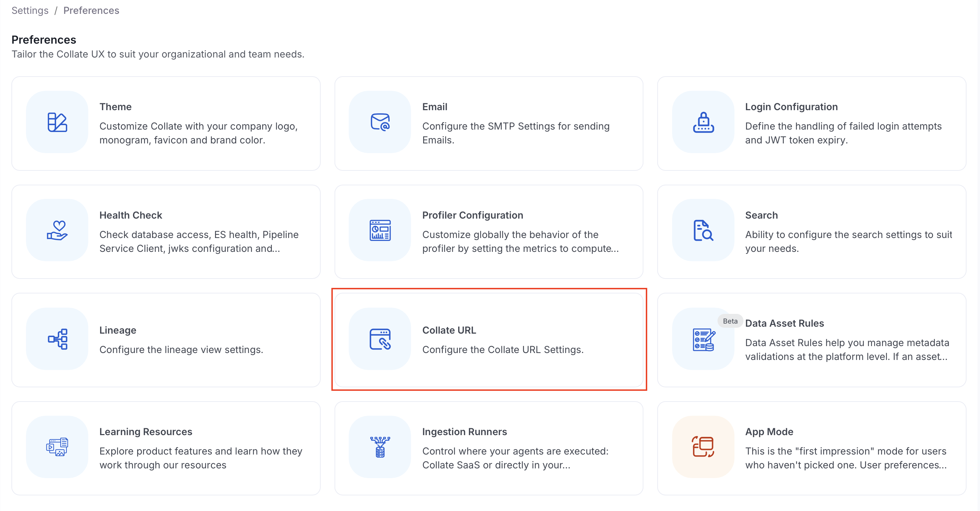Image resolution: width=980 pixels, height=511 pixels.
Task: Click the Health Check heart-hand icon
Action: (x=57, y=230)
